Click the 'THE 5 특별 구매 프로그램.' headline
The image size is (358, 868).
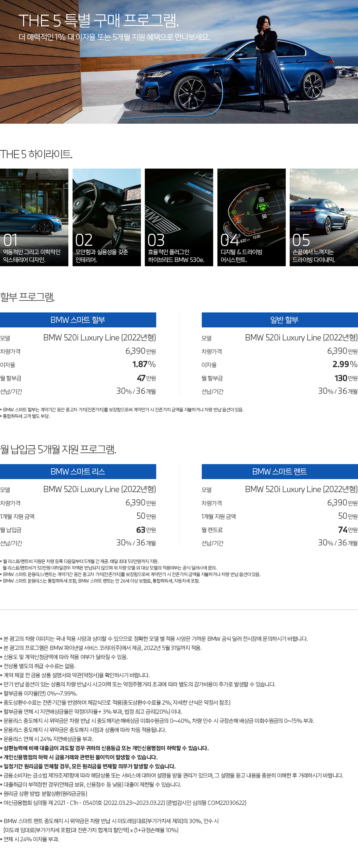coord(98,21)
